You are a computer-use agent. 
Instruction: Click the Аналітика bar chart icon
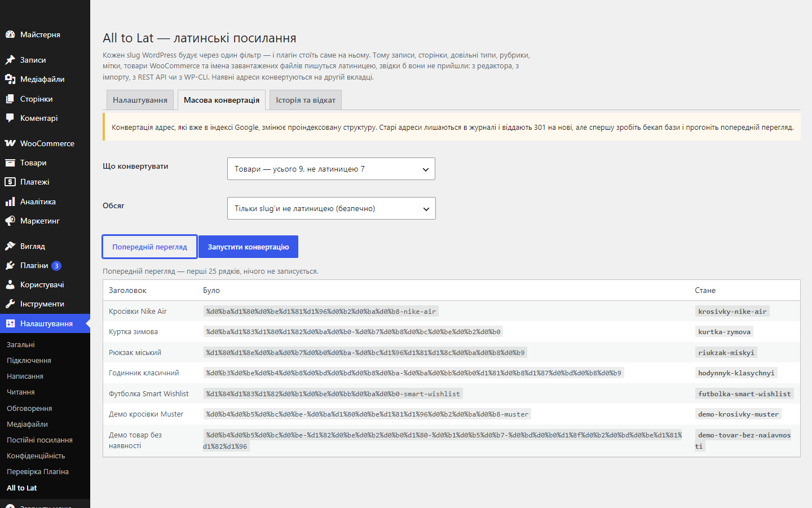10,202
